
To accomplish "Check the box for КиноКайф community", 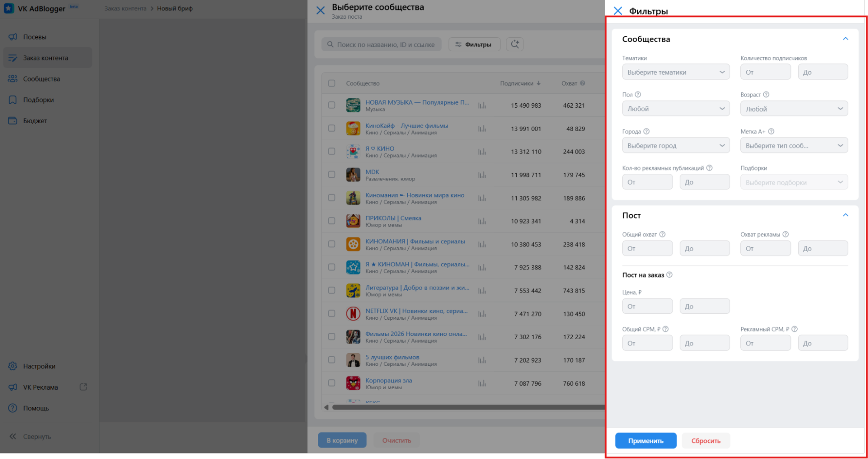I will tap(332, 128).
